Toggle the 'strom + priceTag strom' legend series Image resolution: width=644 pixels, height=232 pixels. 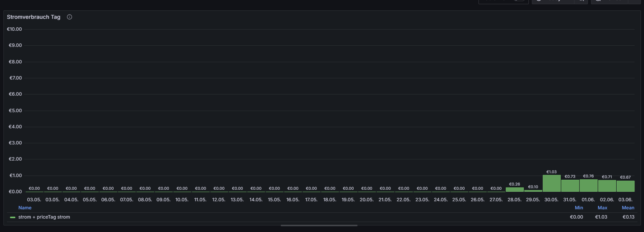[44, 217]
